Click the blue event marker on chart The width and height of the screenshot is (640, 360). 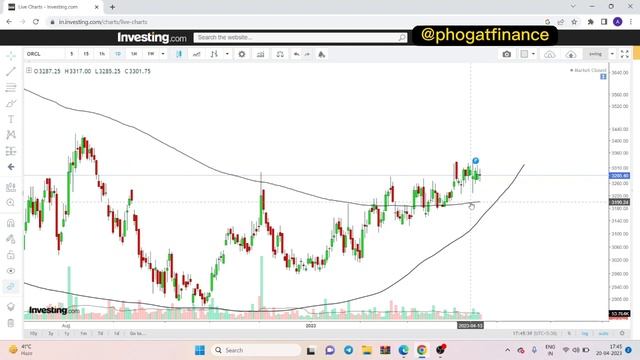pyautogui.click(x=476, y=161)
